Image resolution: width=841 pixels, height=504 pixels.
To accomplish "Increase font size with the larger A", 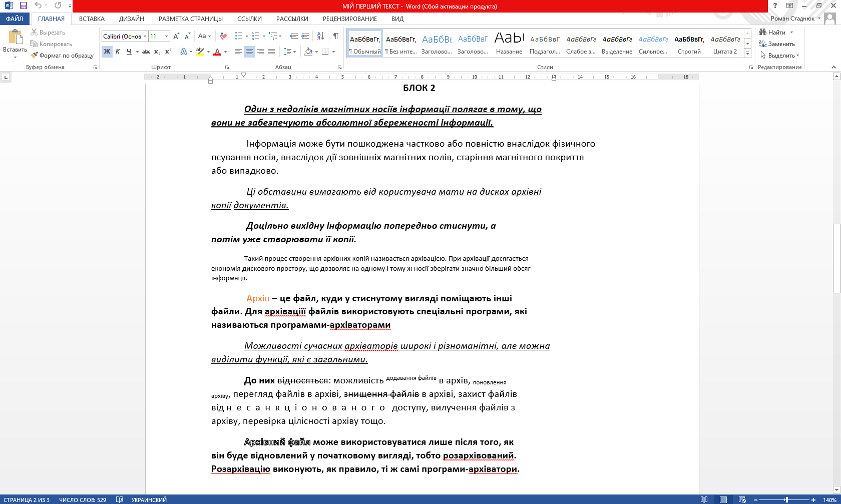I will pyautogui.click(x=176, y=36).
